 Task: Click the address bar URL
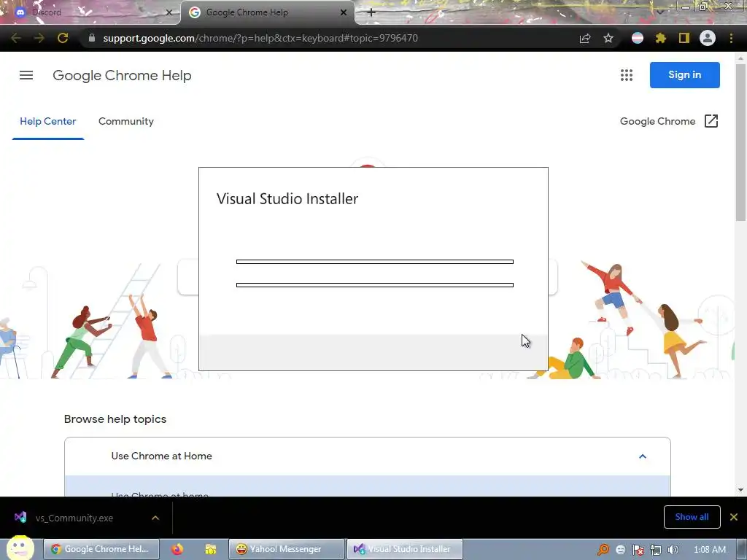(260, 38)
